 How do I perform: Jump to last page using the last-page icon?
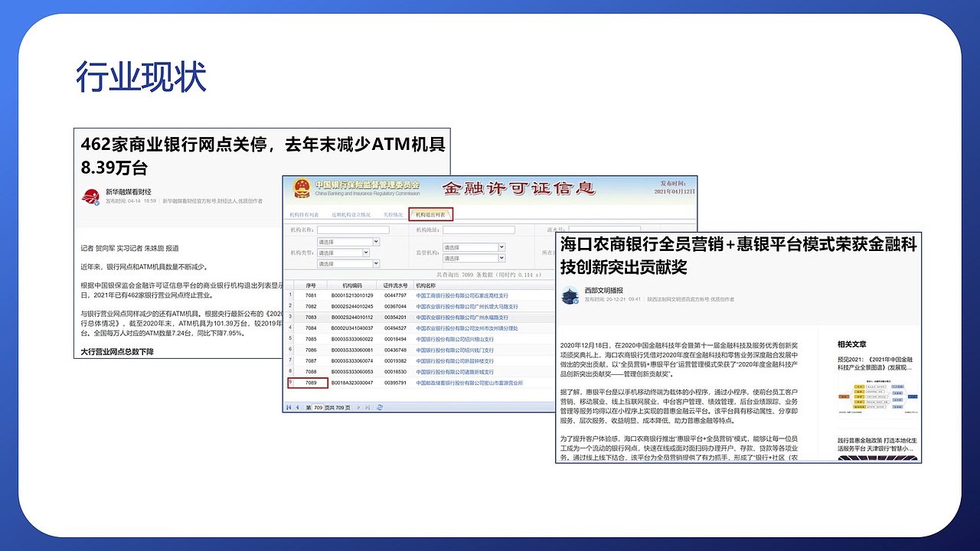point(367,407)
